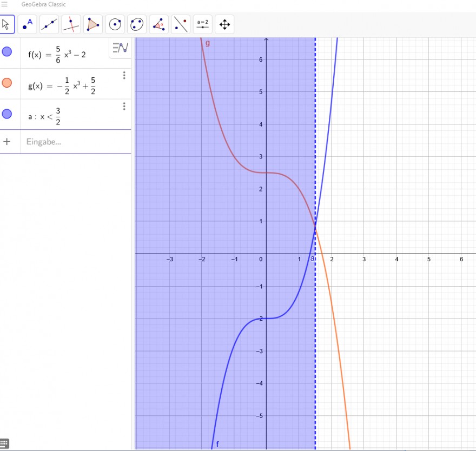Toggle visibility of inequality a
The image size is (476, 451).
click(6, 114)
